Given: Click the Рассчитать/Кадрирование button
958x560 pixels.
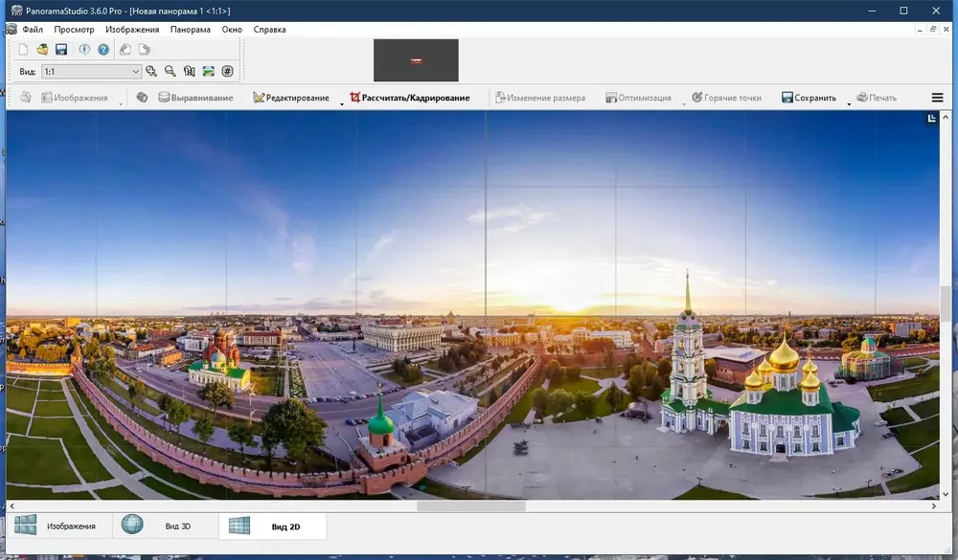Looking at the screenshot, I should pos(409,98).
